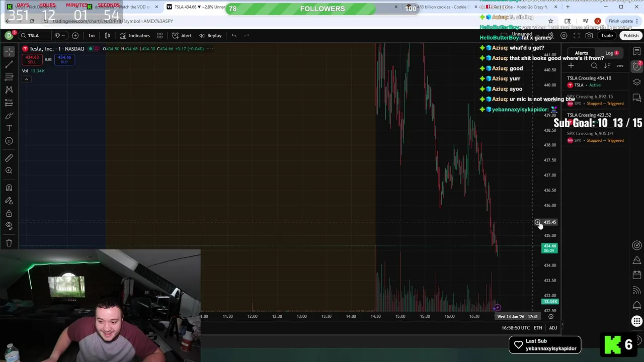Open the forecasting and measurement tools
This screenshot has height=362, width=644.
tap(9, 103)
